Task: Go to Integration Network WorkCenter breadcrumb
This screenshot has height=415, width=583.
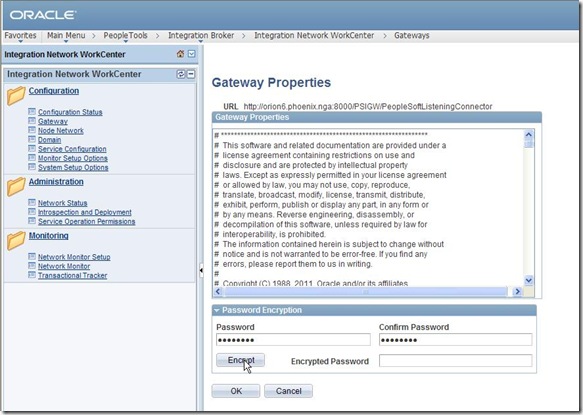Action: pyautogui.click(x=314, y=36)
